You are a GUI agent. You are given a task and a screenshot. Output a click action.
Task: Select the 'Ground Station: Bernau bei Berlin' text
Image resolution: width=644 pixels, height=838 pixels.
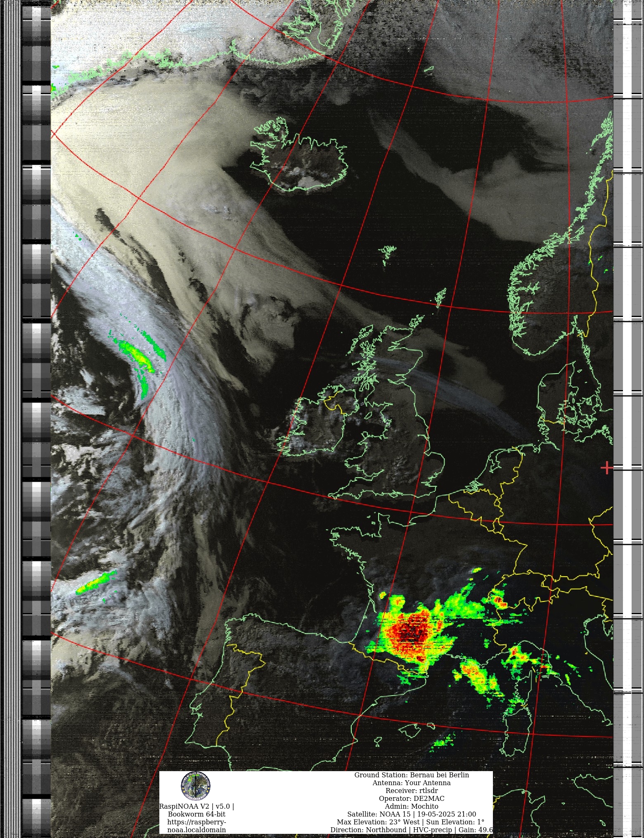pyautogui.click(x=412, y=775)
